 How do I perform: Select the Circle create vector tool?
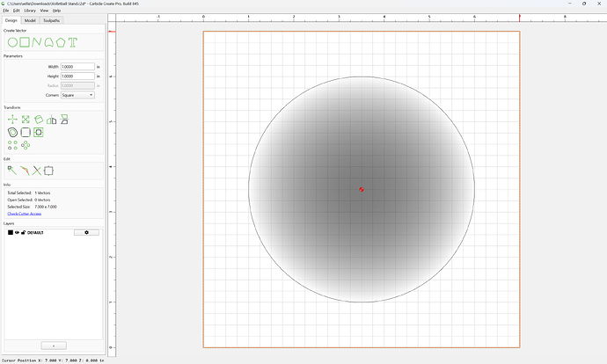(x=12, y=42)
